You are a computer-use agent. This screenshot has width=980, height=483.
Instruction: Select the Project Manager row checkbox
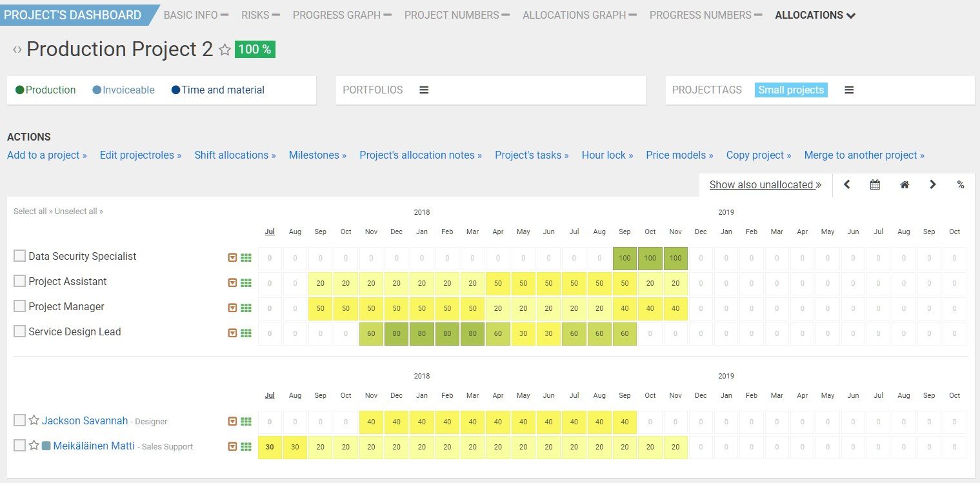(19, 306)
